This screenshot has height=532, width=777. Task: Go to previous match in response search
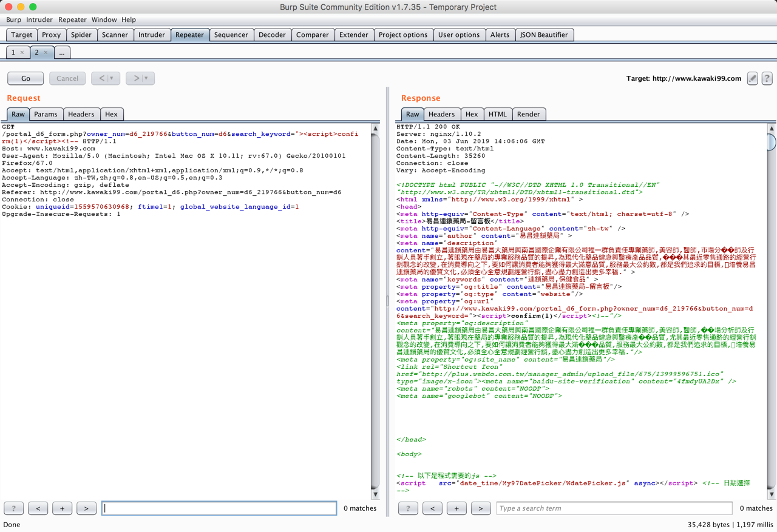pos(432,508)
